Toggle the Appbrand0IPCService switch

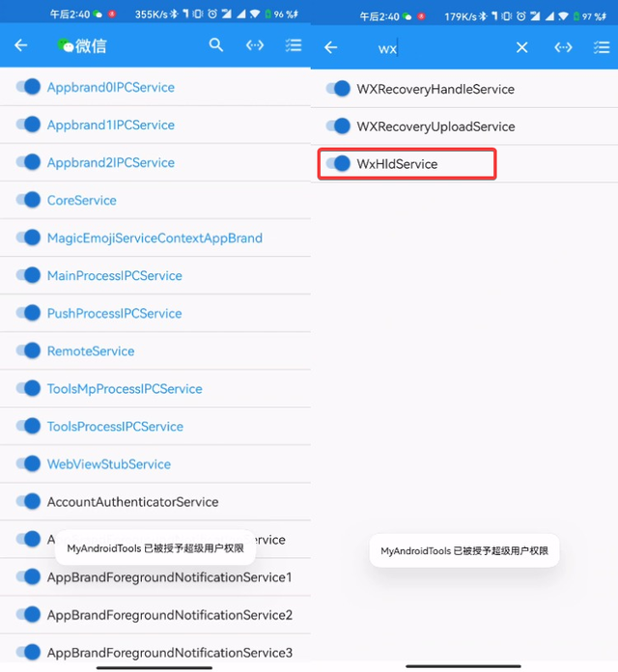28,87
